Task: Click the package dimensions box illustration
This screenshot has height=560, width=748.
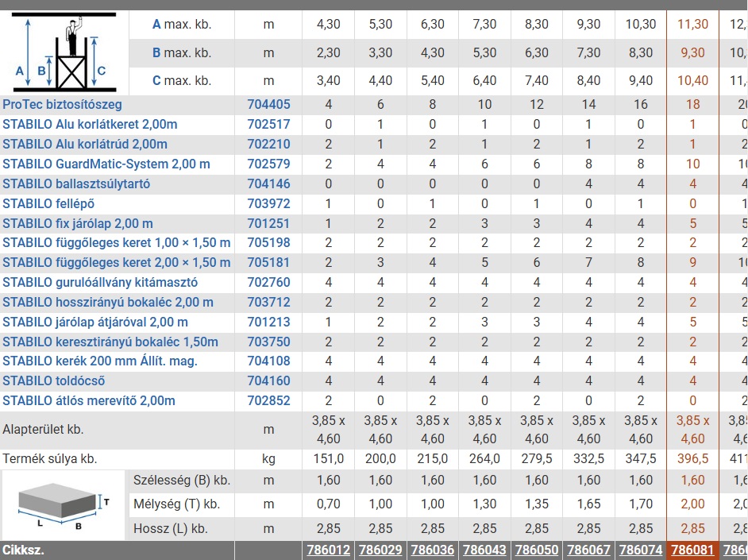Action: (64, 506)
